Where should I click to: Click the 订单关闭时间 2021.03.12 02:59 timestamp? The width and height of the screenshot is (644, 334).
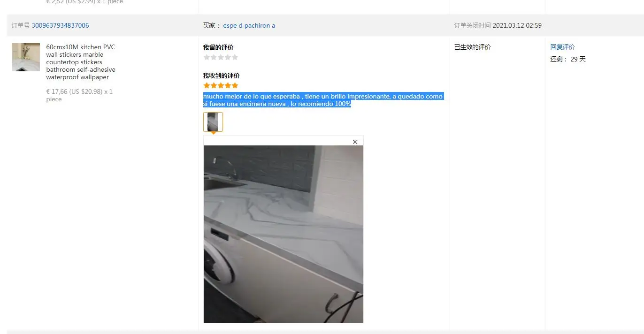[x=498, y=25]
